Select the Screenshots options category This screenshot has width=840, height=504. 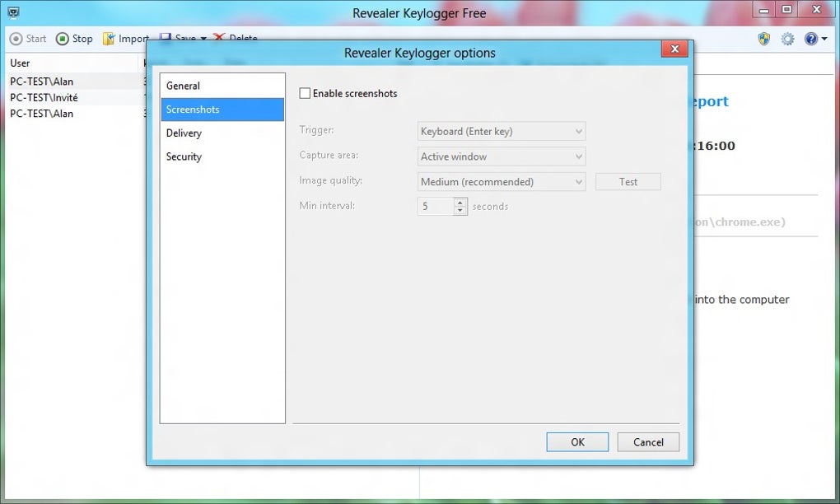tap(222, 110)
